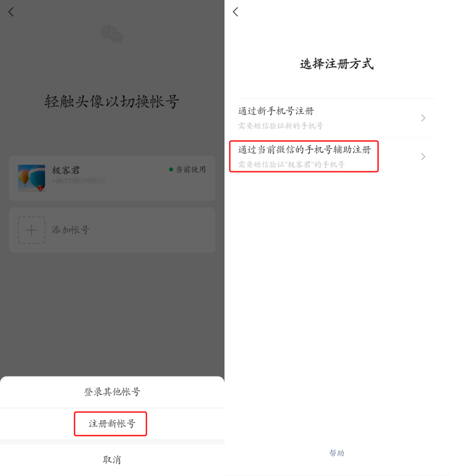This screenshot has height=476, width=449.
Task: Select the 极客君 account name
Action: point(66,170)
